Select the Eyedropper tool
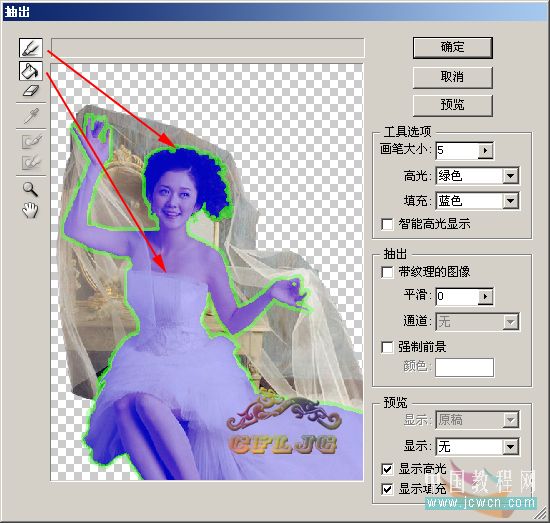 [x=31, y=116]
